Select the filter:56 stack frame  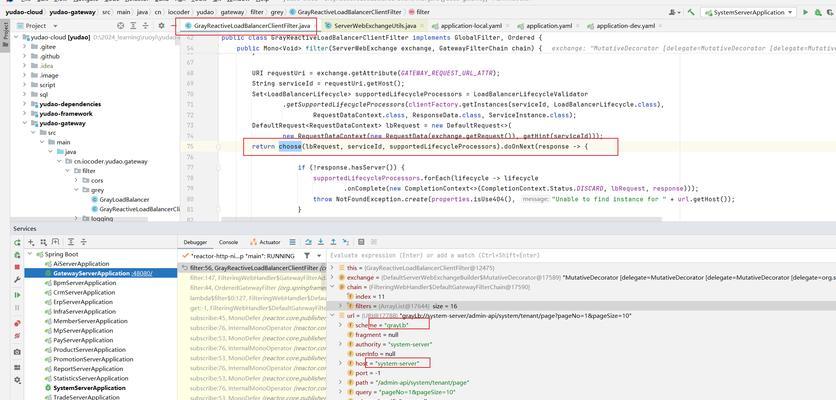[254, 268]
